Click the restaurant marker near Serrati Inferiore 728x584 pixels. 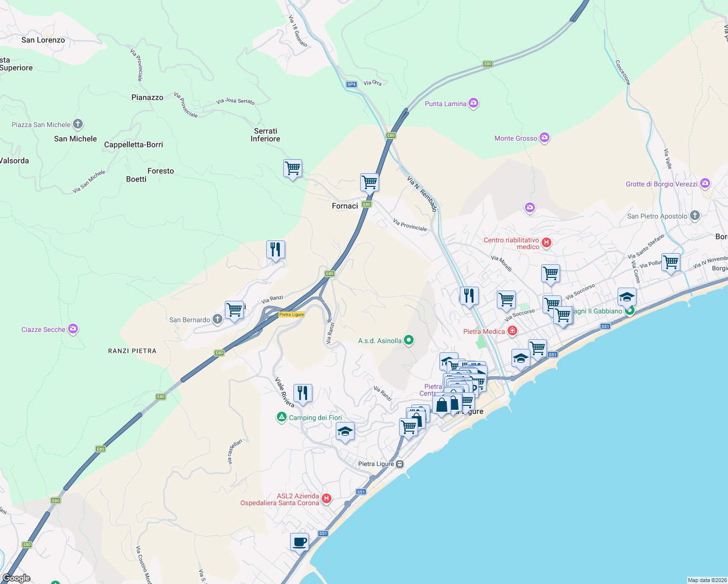coord(274,249)
